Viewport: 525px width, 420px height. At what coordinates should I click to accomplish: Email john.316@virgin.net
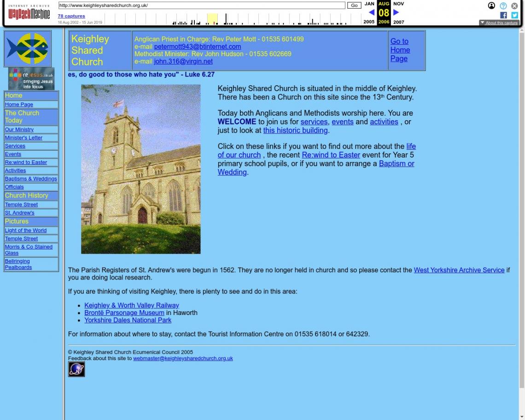pyautogui.click(x=183, y=61)
